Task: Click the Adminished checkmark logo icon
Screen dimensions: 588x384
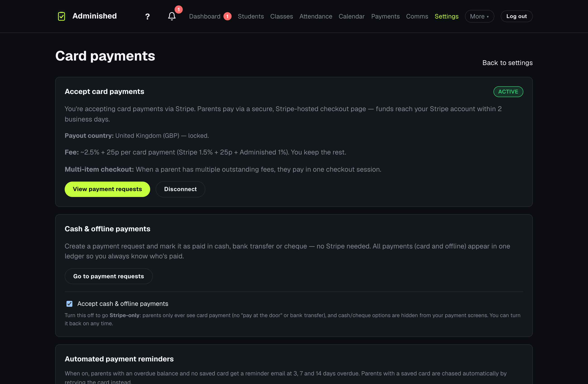Action: tap(61, 16)
